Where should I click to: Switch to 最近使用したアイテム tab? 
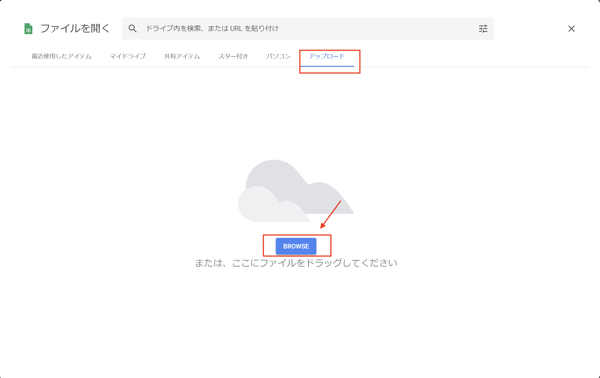[61, 56]
